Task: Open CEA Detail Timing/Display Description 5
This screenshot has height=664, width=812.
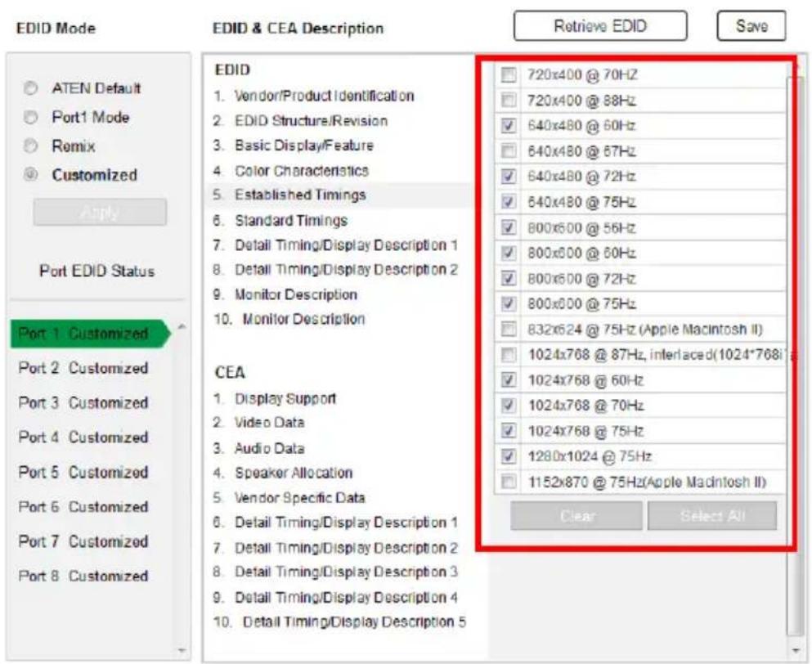Action: tap(339, 621)
